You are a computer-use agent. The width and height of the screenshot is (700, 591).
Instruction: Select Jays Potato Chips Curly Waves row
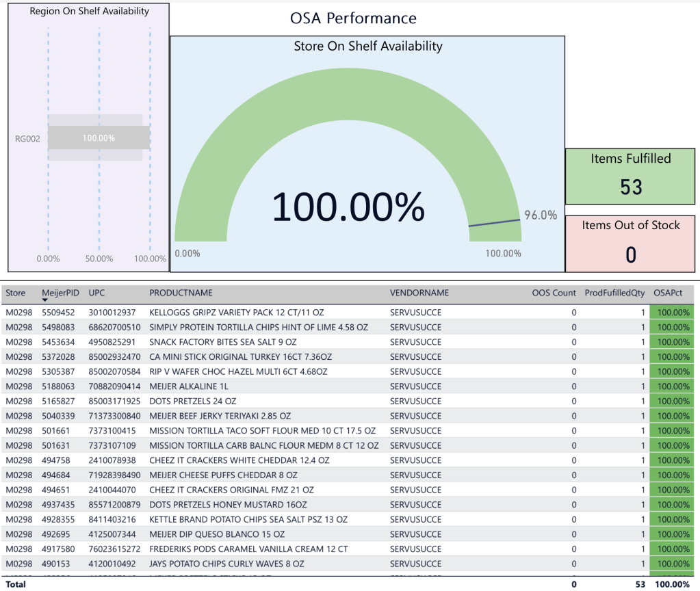(x=226, y=564)
